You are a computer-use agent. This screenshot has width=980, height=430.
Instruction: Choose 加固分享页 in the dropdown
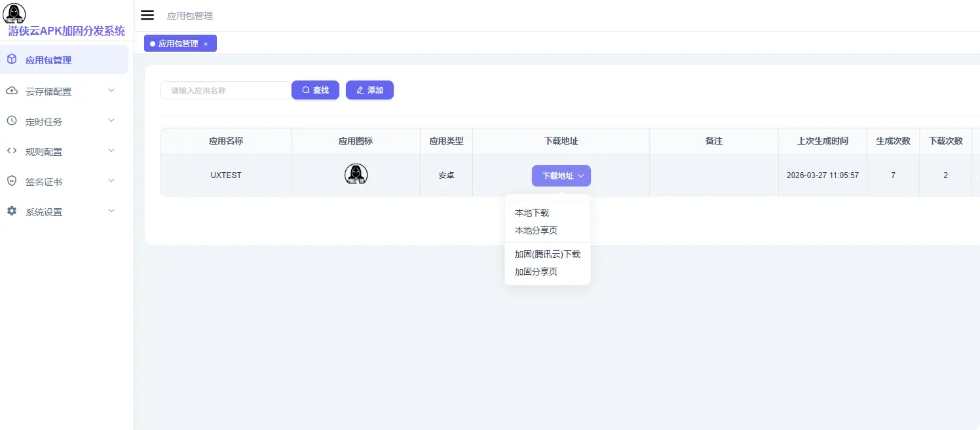point(536,272)
